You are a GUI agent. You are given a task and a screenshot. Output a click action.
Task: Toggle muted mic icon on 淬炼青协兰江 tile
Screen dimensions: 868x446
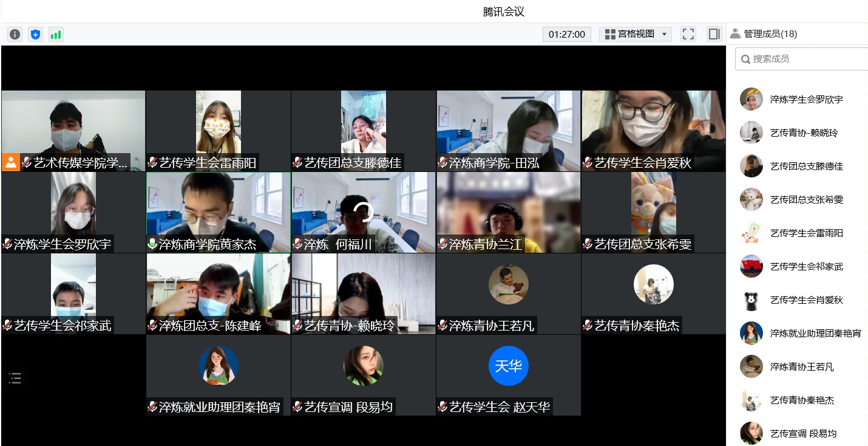pos(442,244)
